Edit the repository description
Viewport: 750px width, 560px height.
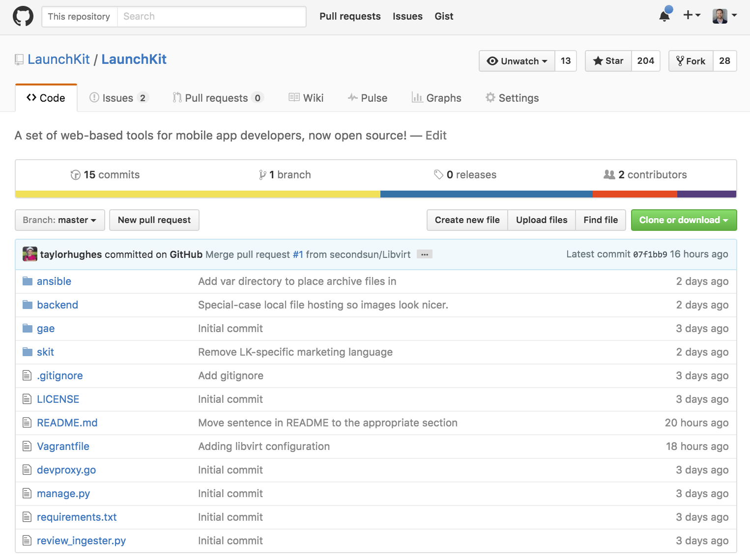click(436, 136)
